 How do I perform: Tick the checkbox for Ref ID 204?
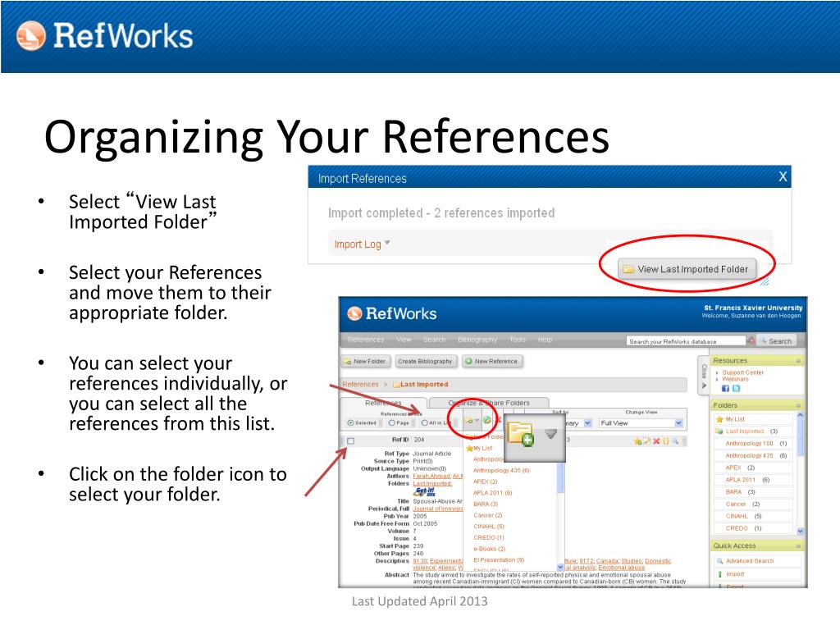(350, 441)
